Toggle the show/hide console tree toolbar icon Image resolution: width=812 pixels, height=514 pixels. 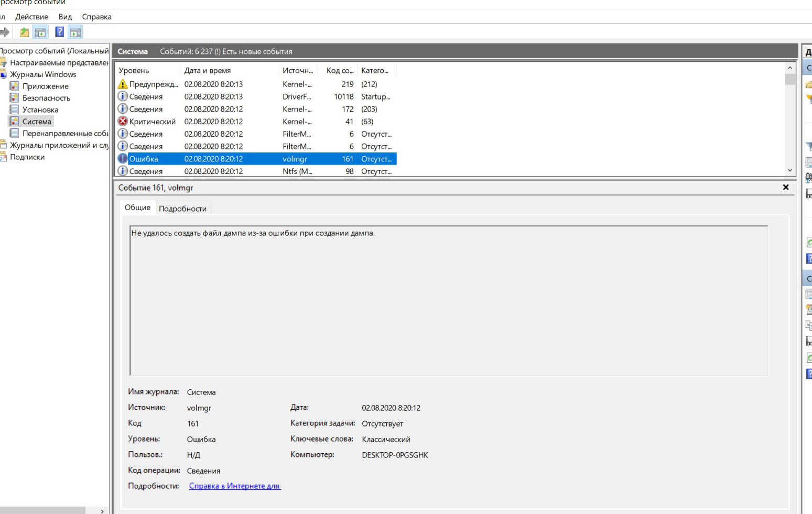(x=40, y=32)
